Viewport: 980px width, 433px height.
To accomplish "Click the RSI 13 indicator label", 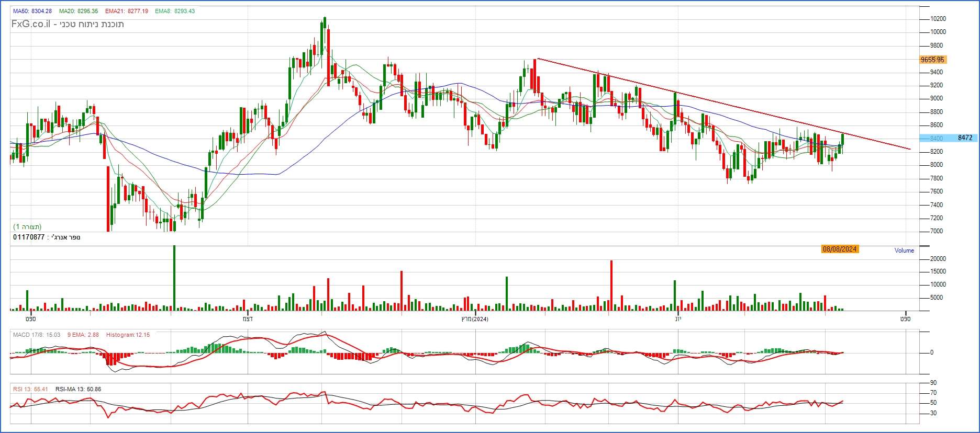I will click(30, 389).
